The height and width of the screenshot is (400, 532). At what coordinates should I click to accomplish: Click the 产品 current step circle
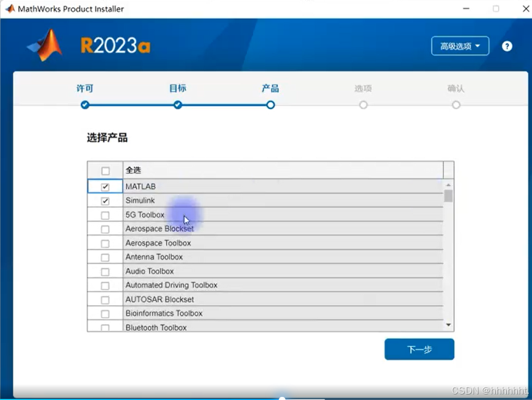[270, 105]
